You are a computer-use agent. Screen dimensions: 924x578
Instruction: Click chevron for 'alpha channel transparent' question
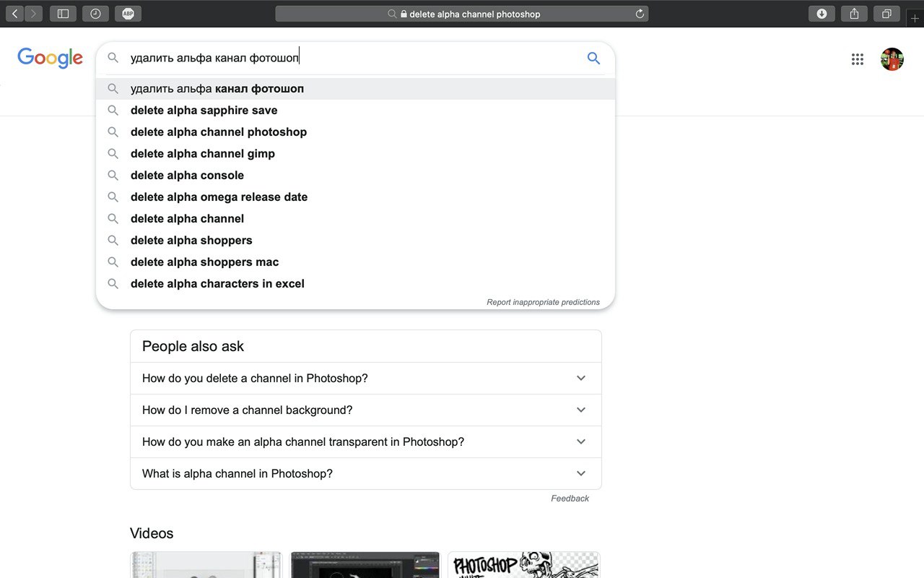(581, 441)
